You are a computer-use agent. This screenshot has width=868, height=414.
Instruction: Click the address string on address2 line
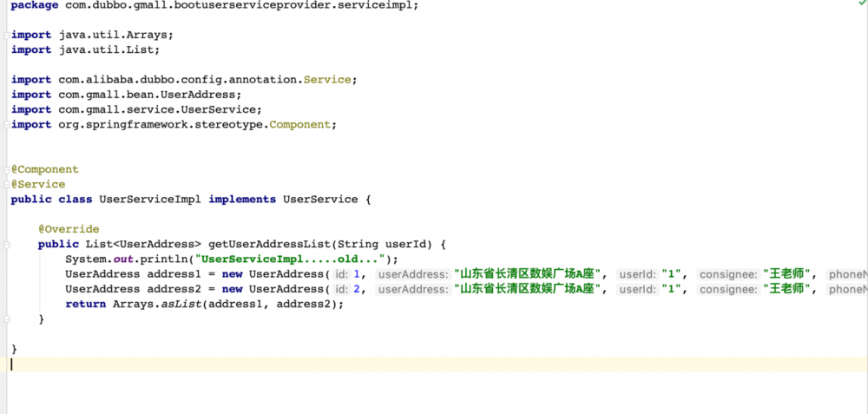point(528,289)
